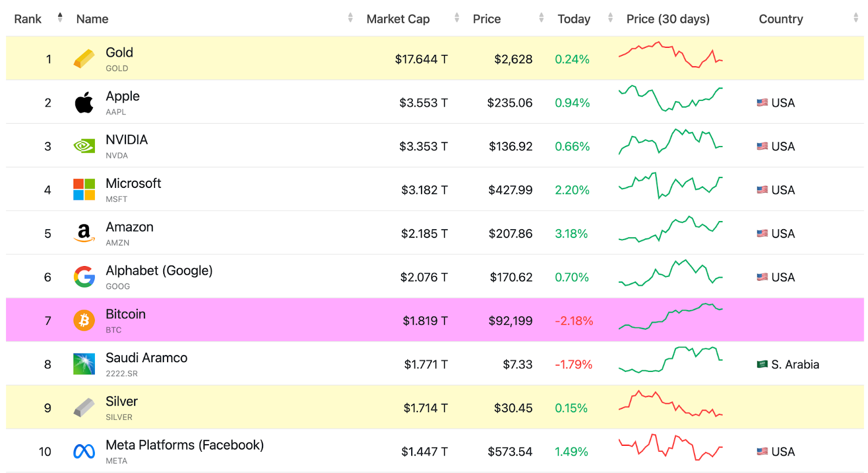Image resolution: width=868 pixels, height=473 pixels.
Task: Click the Amazon logo icon
Action: [84, 233]
